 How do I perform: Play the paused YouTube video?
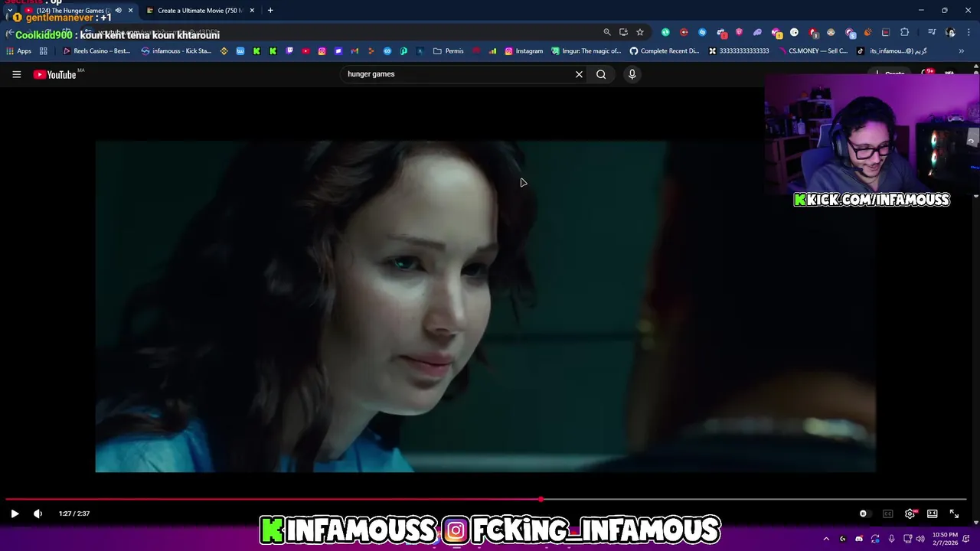pos(15,514)
